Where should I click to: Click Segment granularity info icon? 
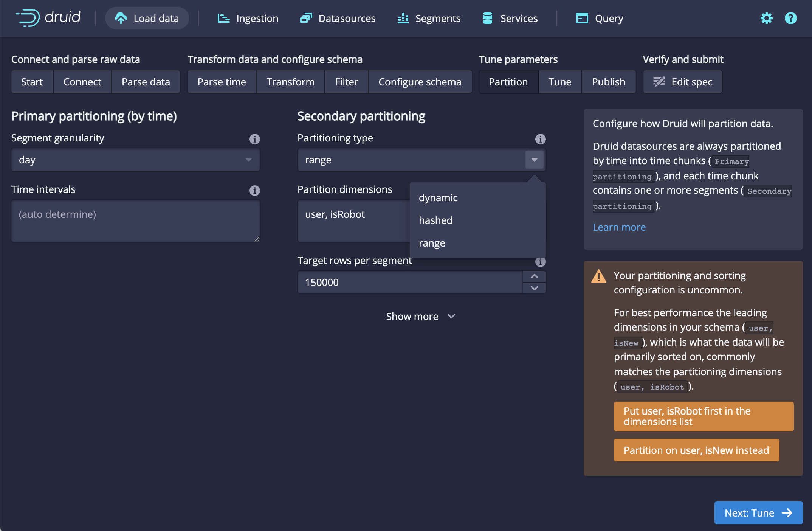click(254, 139)
